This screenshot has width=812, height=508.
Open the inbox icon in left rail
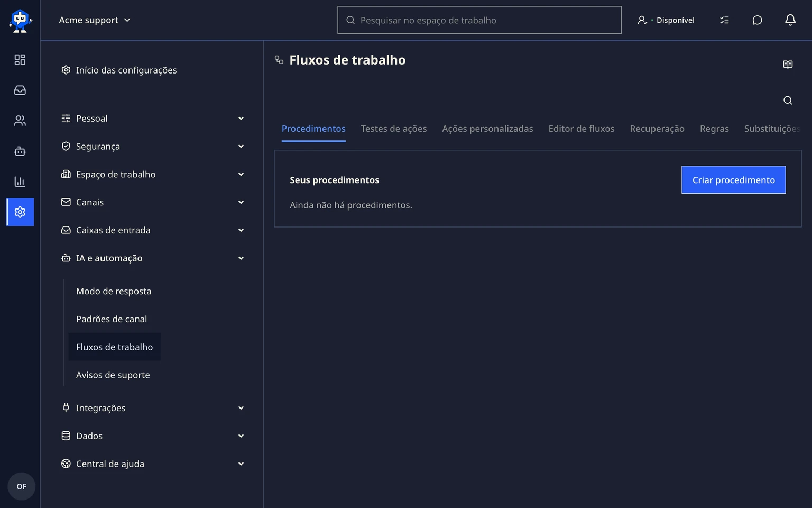tap(20, 90)
